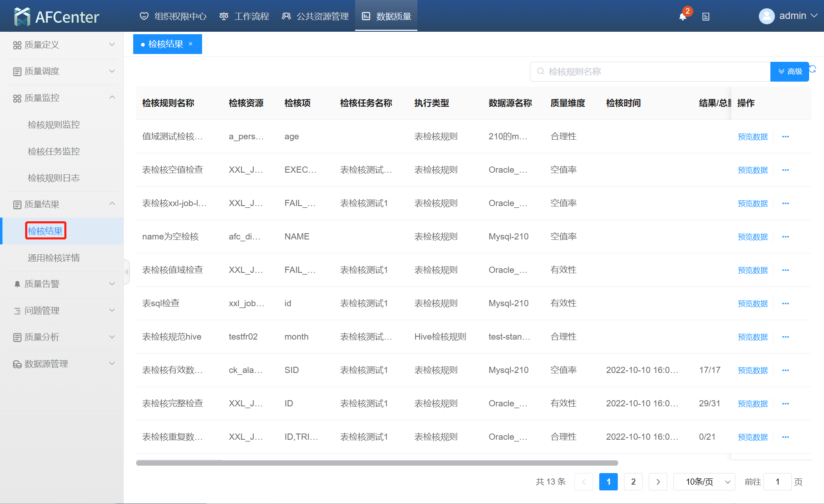Select 检核任务监控 in sidebar
824x504 pixels.
click(54, 151)
